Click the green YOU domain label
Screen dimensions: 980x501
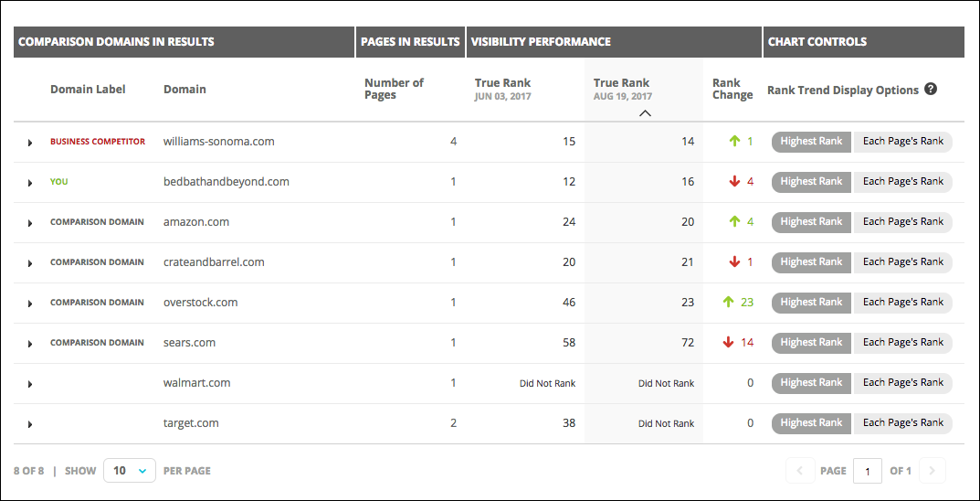[59, 182]
